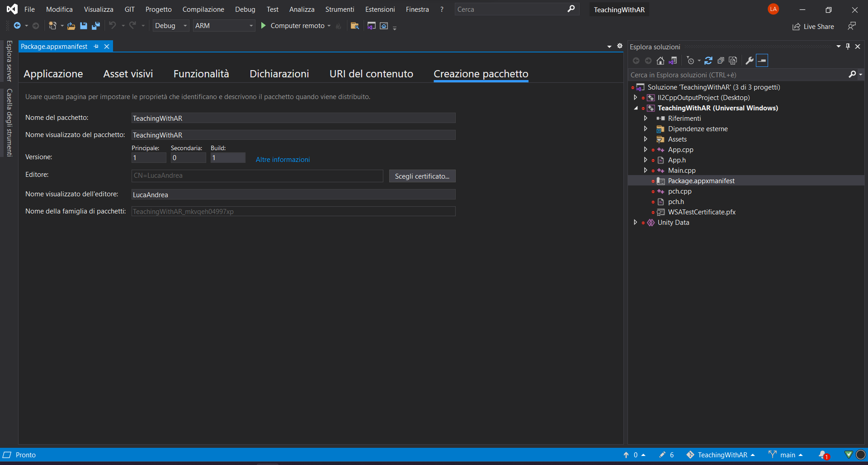Start debugging with the green play icon
Image resolution: width=868 pixels, height=465 pixels.
click(264, 26)
